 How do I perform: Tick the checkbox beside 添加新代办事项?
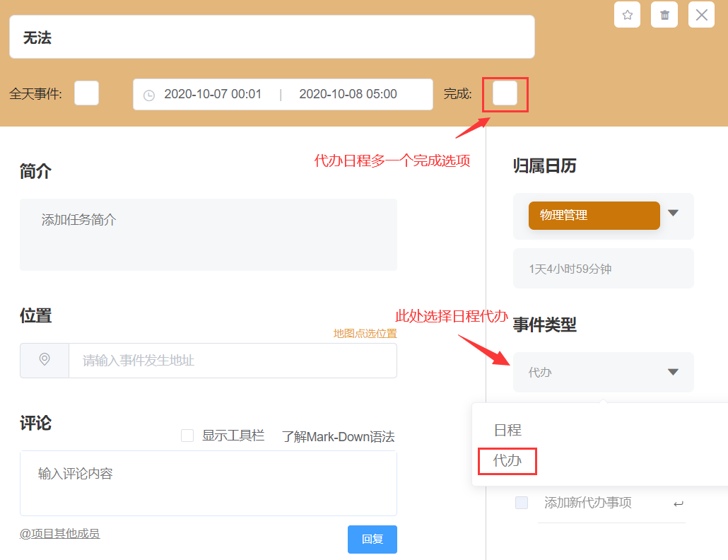point(522,503)
